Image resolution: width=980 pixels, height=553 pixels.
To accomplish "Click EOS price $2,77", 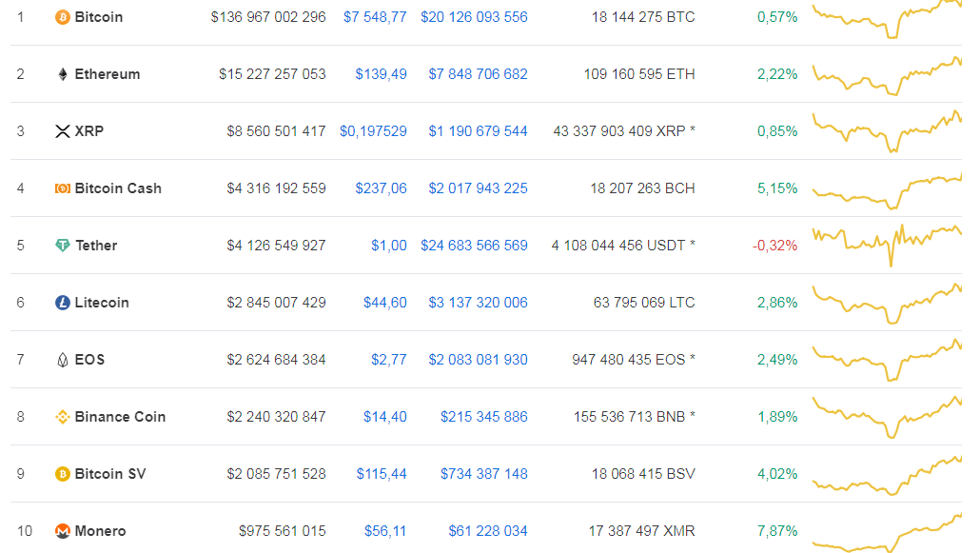I will [389, 360].
